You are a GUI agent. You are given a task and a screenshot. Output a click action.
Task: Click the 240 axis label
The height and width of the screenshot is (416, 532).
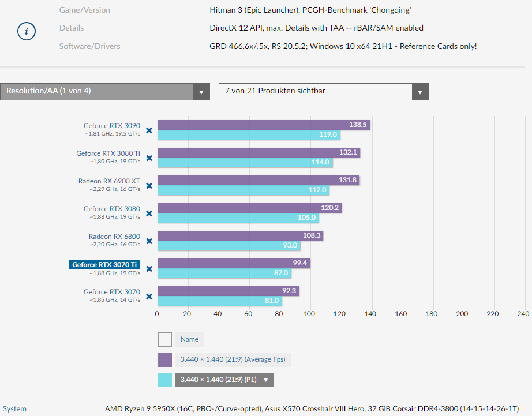pyautogui.click(x=523, y=314)
